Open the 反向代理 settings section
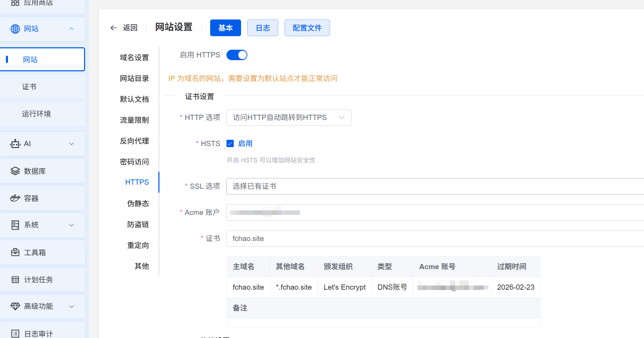 pyautogui.click(x=134, y=141)
